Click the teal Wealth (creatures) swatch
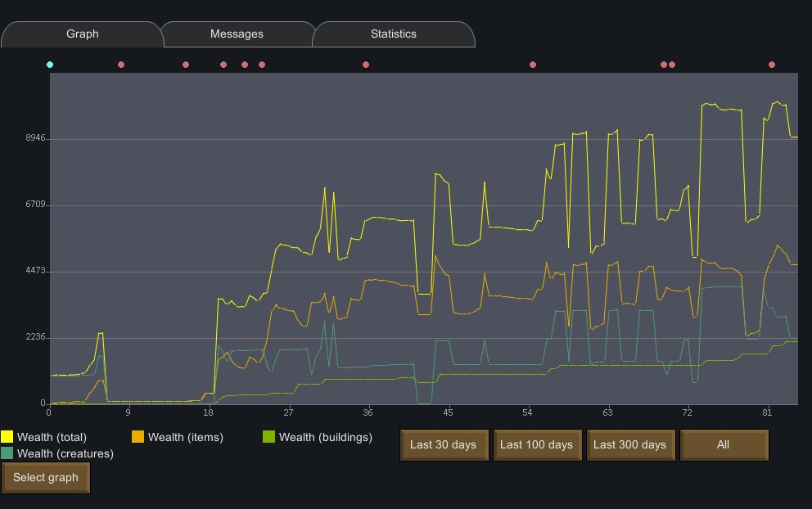This screenshot has width=812, height=509. [7, 453]
